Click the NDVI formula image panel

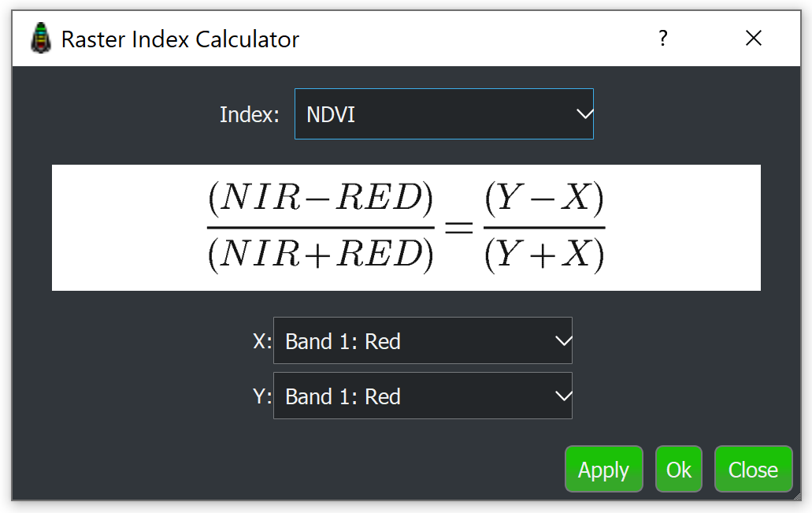(x=118, y=228)
